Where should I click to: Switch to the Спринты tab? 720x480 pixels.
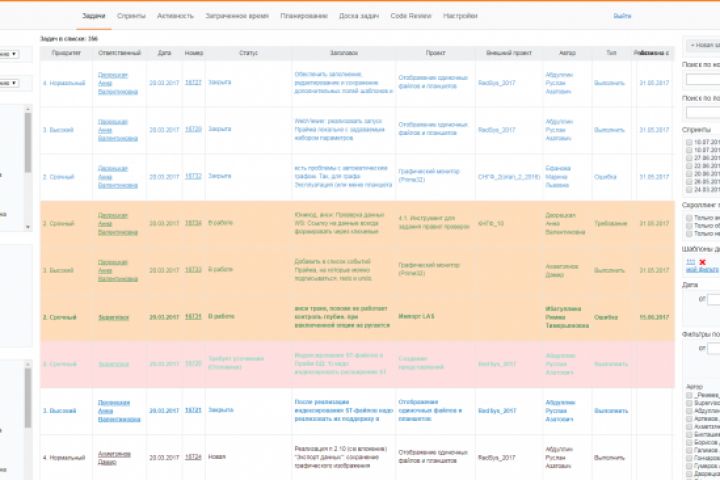click(x=131, y=16)
